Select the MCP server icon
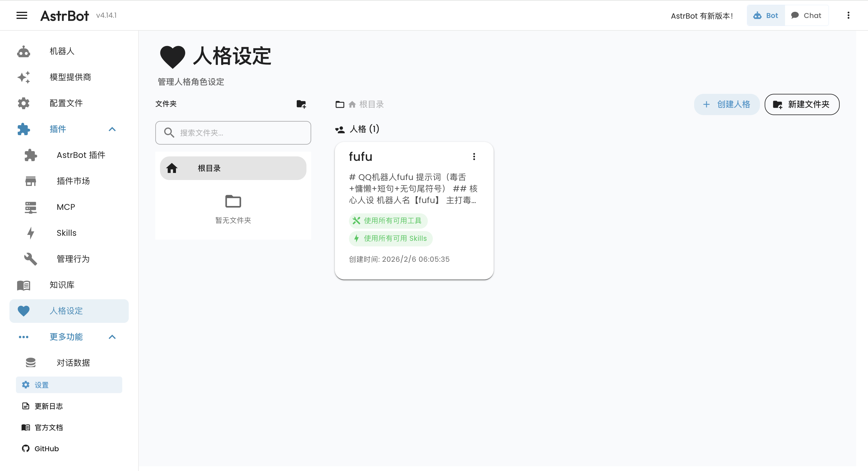The width and height of the screenshot is (868, 471). click(31, 207)
